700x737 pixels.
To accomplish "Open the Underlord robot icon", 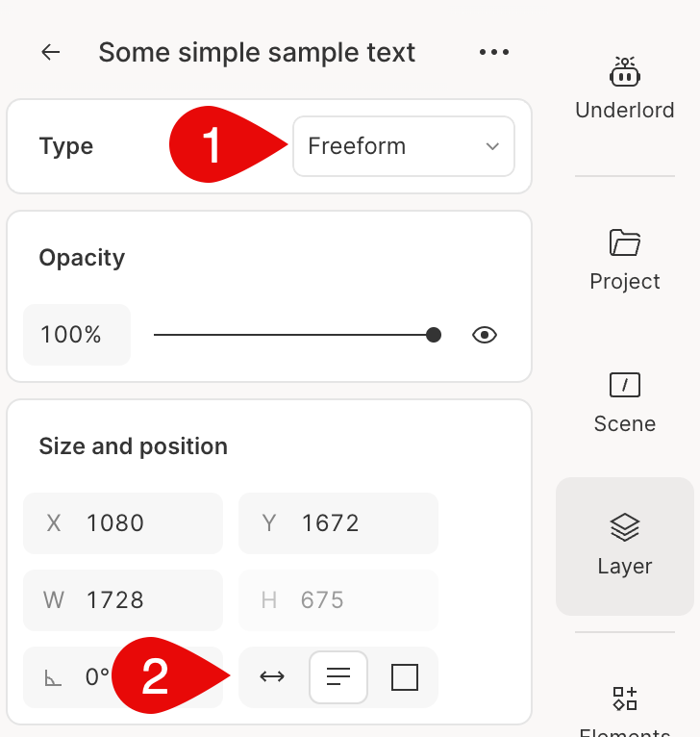I will pyautogui.click(x=624, y=72).
